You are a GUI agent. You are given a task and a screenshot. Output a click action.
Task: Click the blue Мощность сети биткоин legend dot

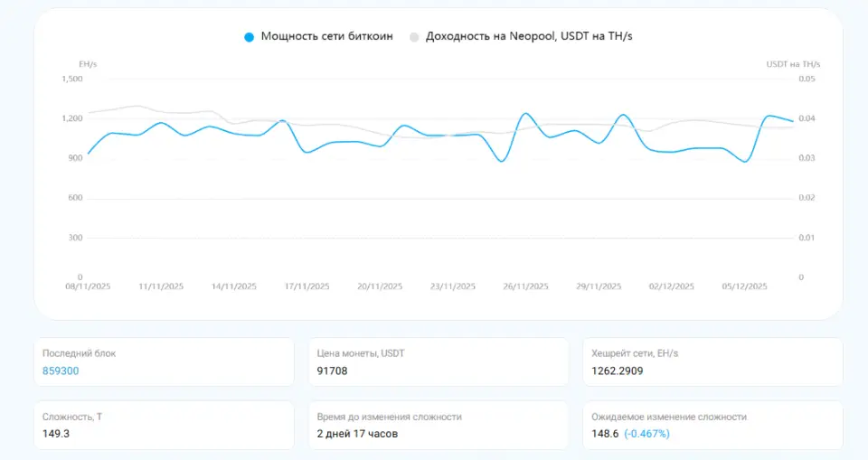pyautogui.click(x=250, y=37)
